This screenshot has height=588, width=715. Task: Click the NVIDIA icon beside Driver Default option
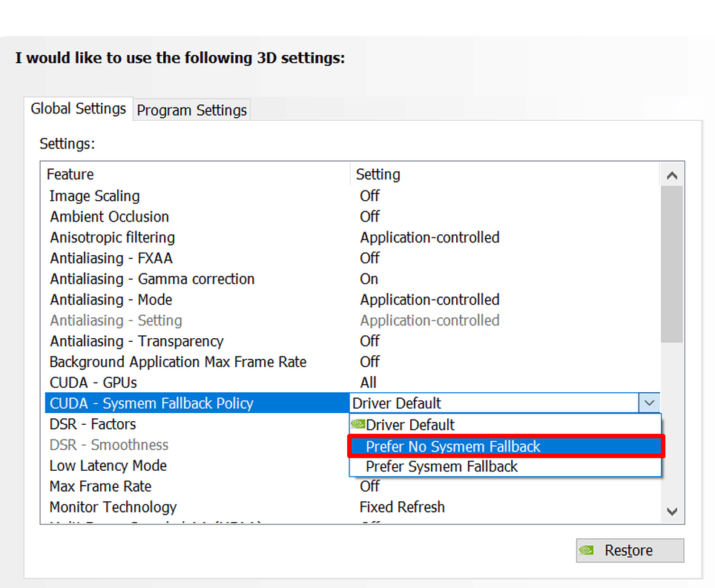358,424
